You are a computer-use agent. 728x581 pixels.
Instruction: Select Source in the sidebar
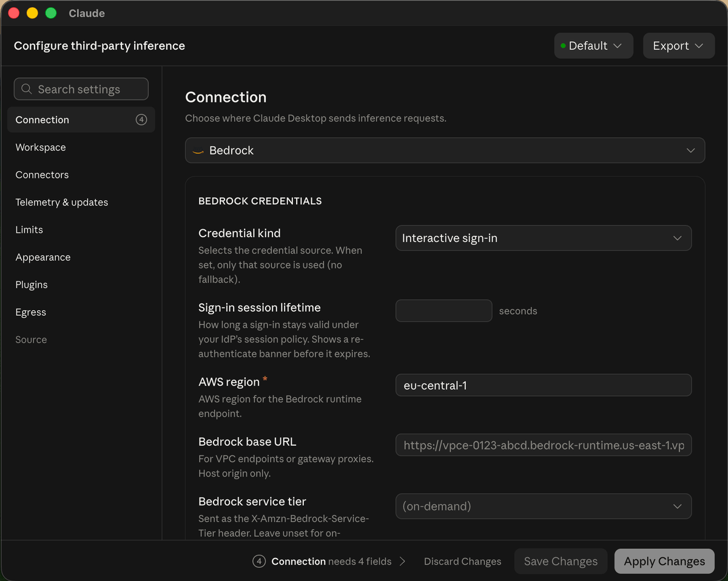31,340
